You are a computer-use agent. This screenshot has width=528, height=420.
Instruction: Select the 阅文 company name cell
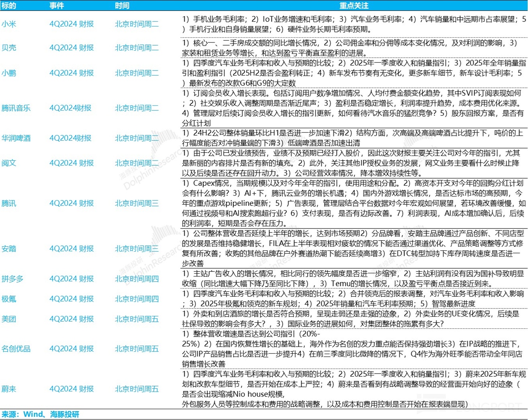[x=9, y=163]
